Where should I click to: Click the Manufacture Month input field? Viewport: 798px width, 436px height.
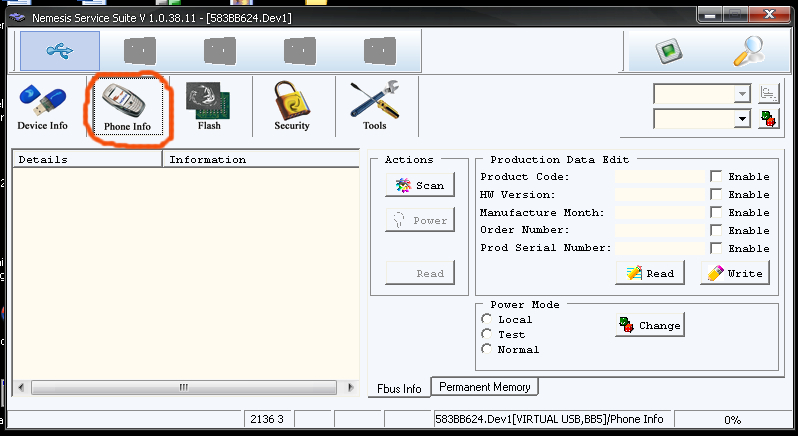tap(660, 212)
